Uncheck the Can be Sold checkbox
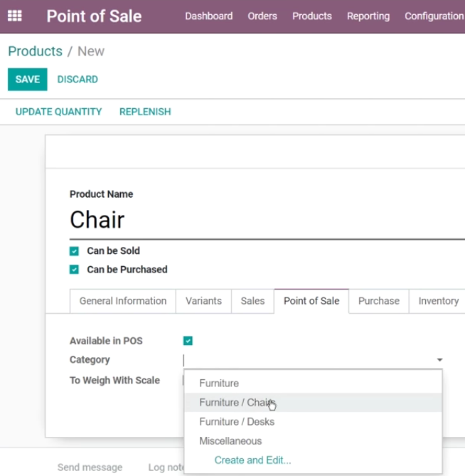The height and width of the screenshot is (476, 465). tap(74, 251)
